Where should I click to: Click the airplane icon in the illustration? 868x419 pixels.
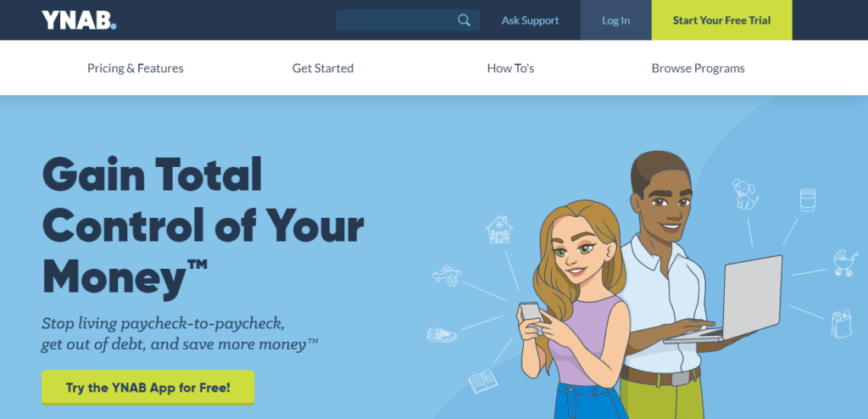(x=448, y=276)
